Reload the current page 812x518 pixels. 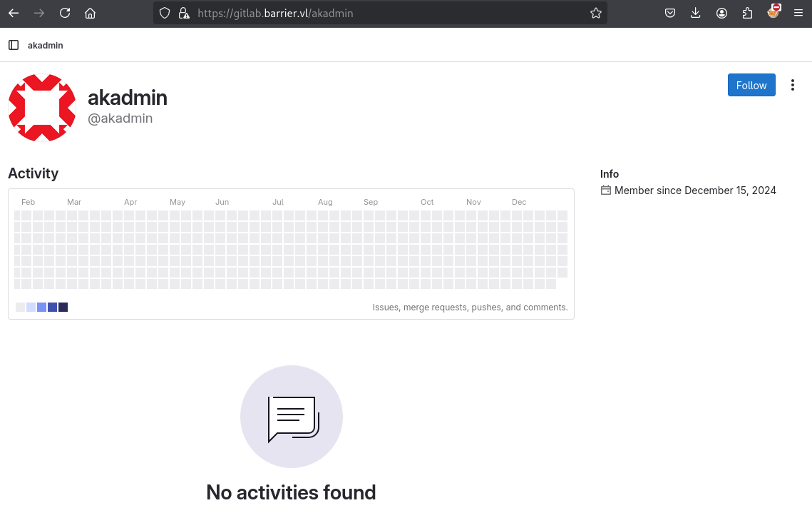coord(65,14)
